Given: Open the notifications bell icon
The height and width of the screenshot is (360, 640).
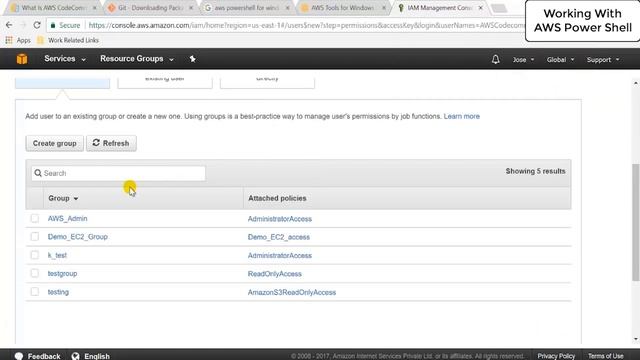Looking at the screenshot, I should (496, 60).
